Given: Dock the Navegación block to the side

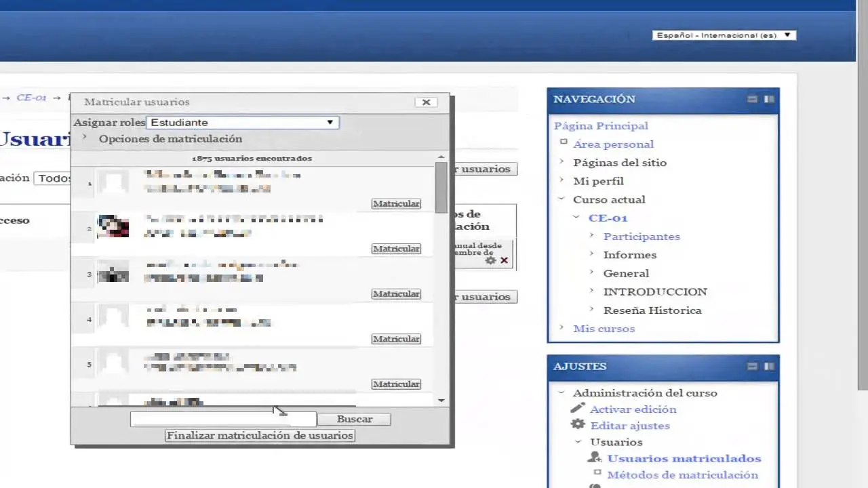Looking at the screenshot, I should pos(769,99).
